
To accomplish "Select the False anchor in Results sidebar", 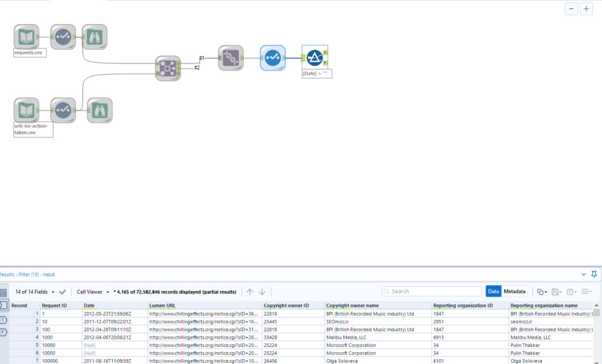I will [4, 332].
